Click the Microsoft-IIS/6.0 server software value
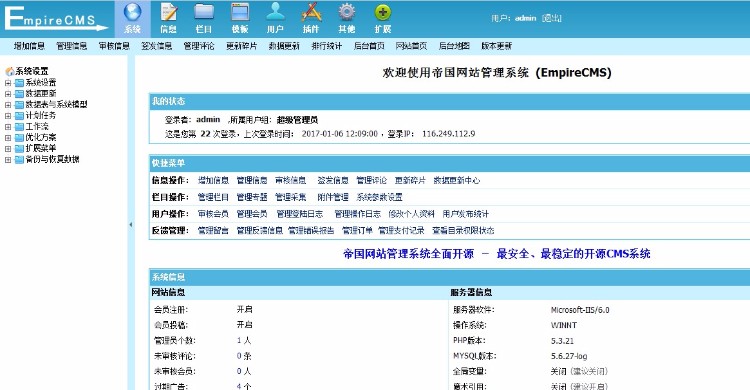Image resolution: width=750 pixels, height=390 pixels. point(580,310)
